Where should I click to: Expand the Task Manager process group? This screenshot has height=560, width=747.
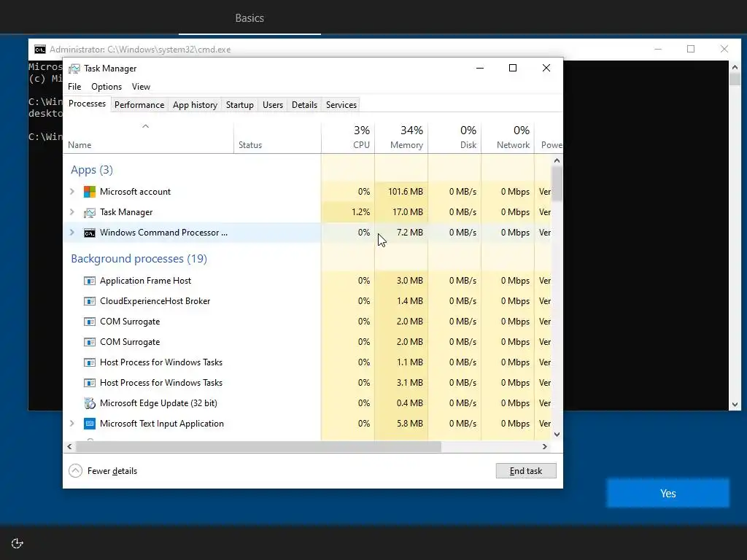[72, 212]
